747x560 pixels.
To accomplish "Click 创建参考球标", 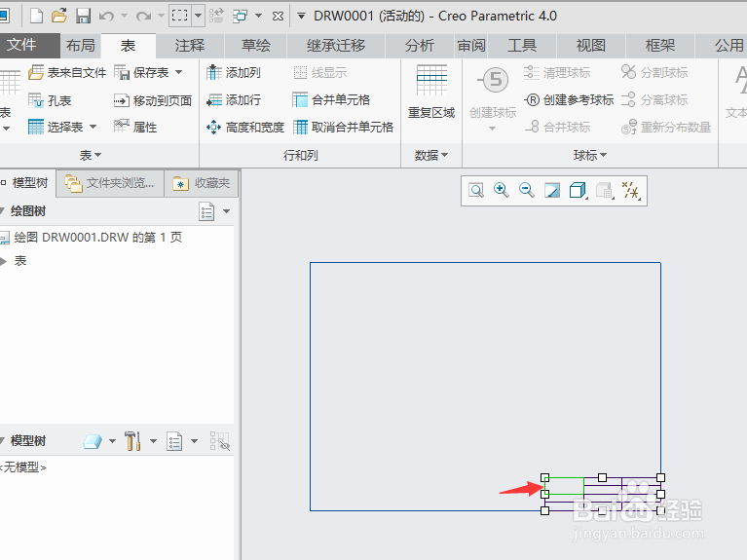I will point(569,100).
